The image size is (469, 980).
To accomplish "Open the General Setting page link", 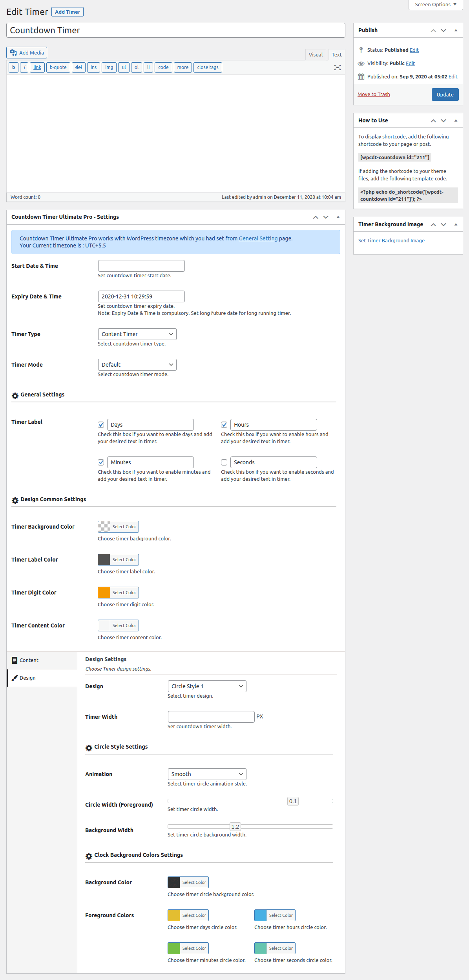I will tap(258, 238).
